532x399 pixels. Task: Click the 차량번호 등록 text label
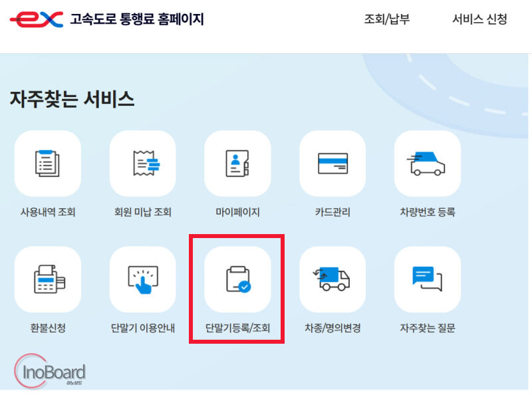428,212
